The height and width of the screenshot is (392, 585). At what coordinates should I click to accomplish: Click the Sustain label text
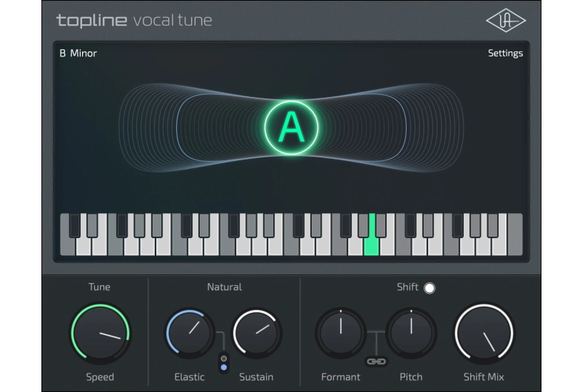point(256,377)
